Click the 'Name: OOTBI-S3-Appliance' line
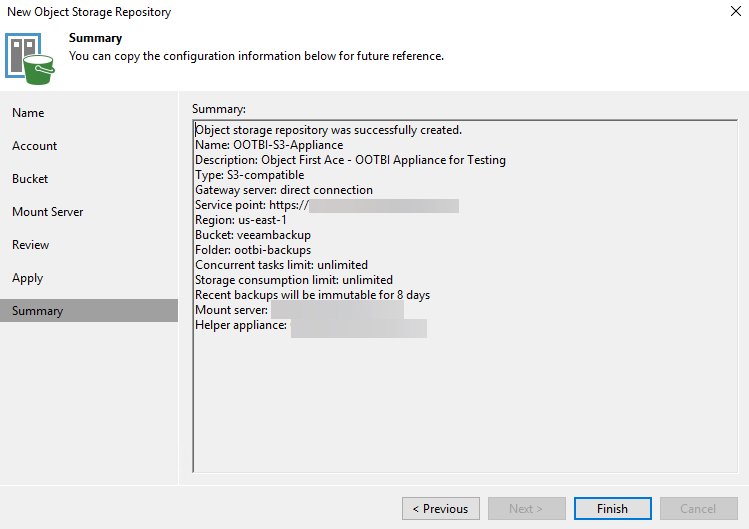Screen dimensions: 749x529 coord(269,145)
